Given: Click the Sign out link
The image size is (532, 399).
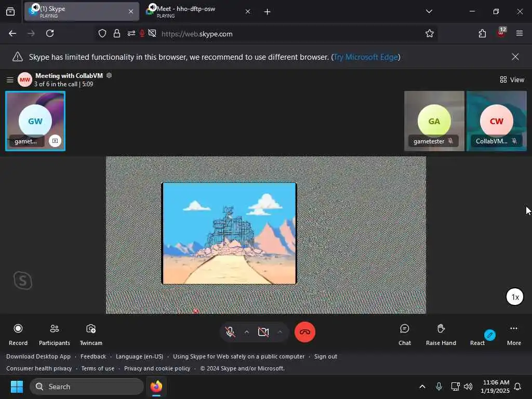Looking at the screenshot, I should (x=325, y=356).
